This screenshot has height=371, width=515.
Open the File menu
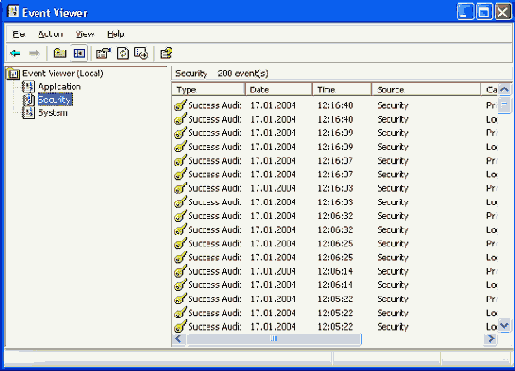tap(19, 34)
